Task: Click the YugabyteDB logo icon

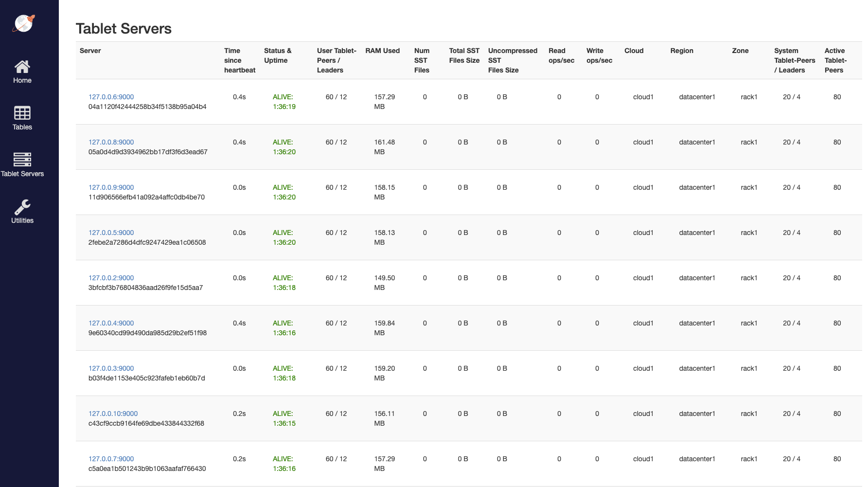Action: 23,23
